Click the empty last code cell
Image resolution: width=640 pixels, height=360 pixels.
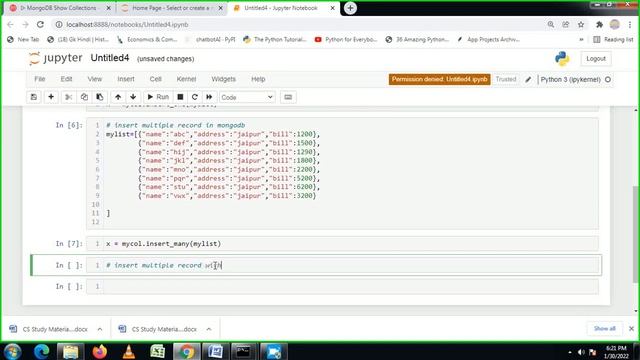[351, 286]
